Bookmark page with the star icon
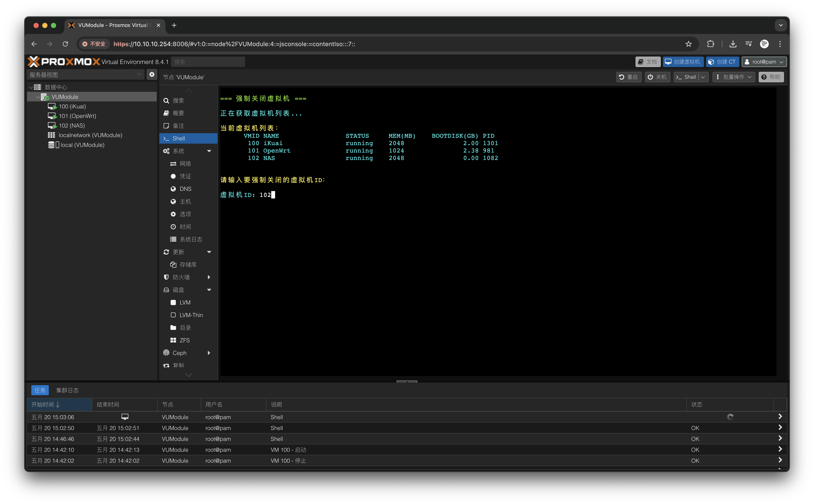This screenshot has height=504, width=814. pyautogui.click(x=688, y=44)
